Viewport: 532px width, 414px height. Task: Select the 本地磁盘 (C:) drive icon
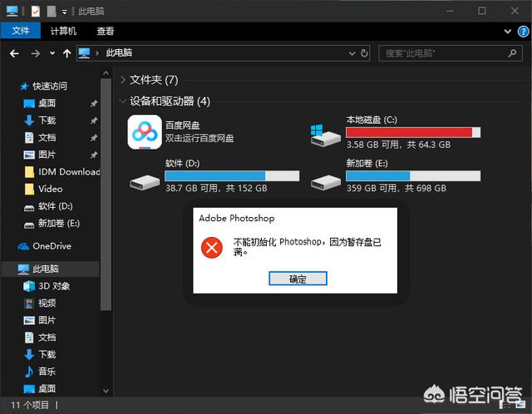tap(325, 135)
